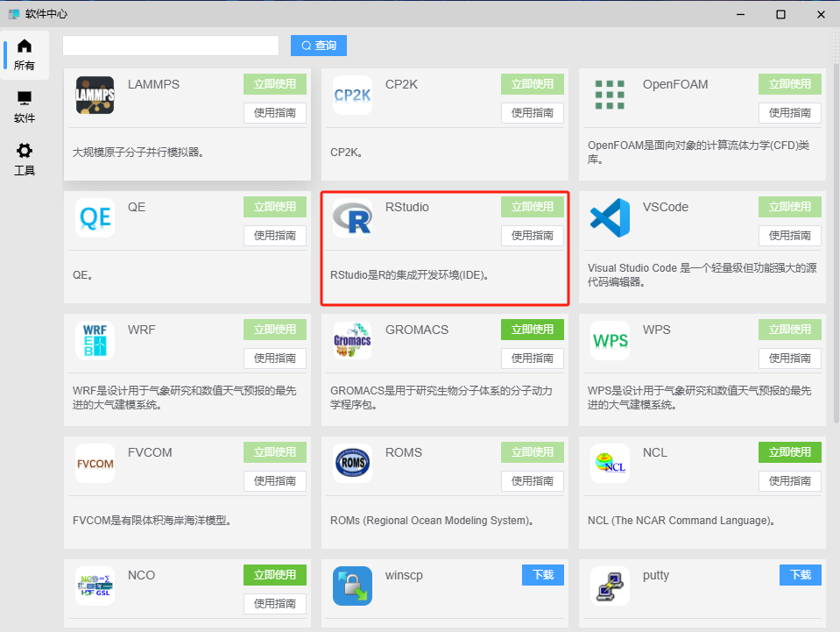
Task: Open the GROMACS 使用指南
Action: (x=533, y=359)
